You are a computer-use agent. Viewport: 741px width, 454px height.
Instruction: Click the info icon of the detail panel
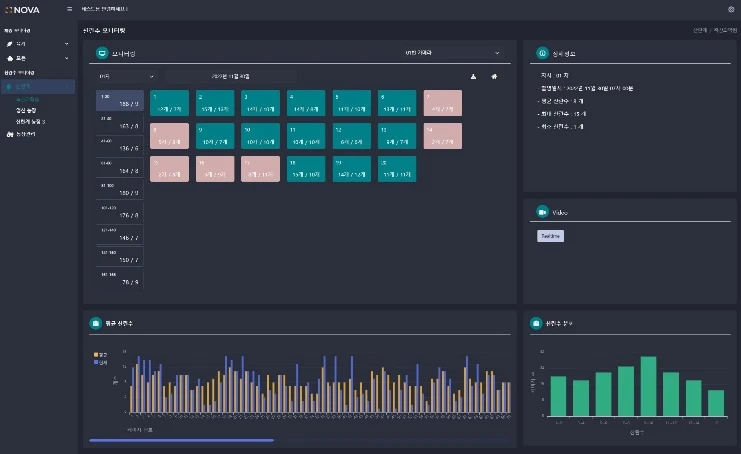(x=542, y=53)
